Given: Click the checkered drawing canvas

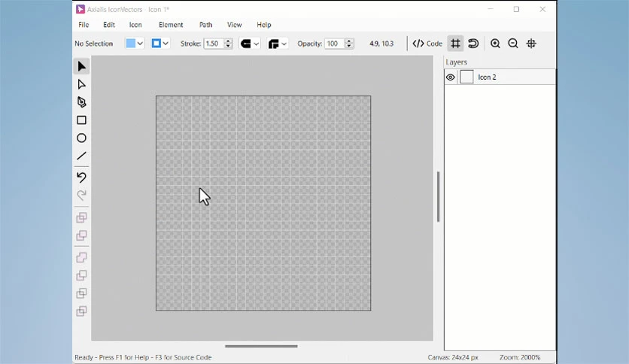Looking at the screenshot, I should [x=263, y=203].
